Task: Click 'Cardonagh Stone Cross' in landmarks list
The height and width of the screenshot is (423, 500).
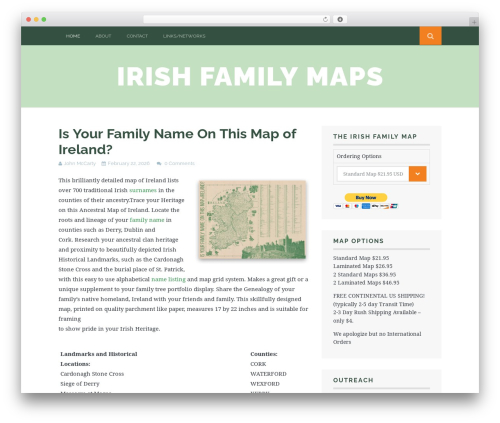Action: point(92,374)
